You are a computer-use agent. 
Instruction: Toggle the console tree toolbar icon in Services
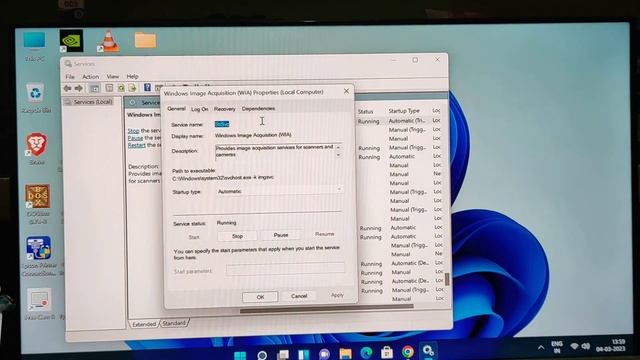point(94,88)
